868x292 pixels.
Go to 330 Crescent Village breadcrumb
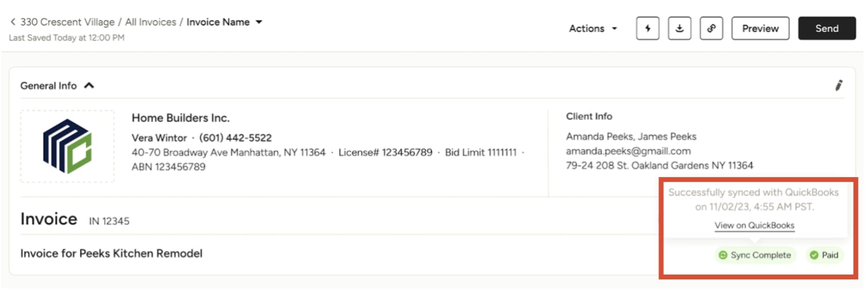(67, 22)
